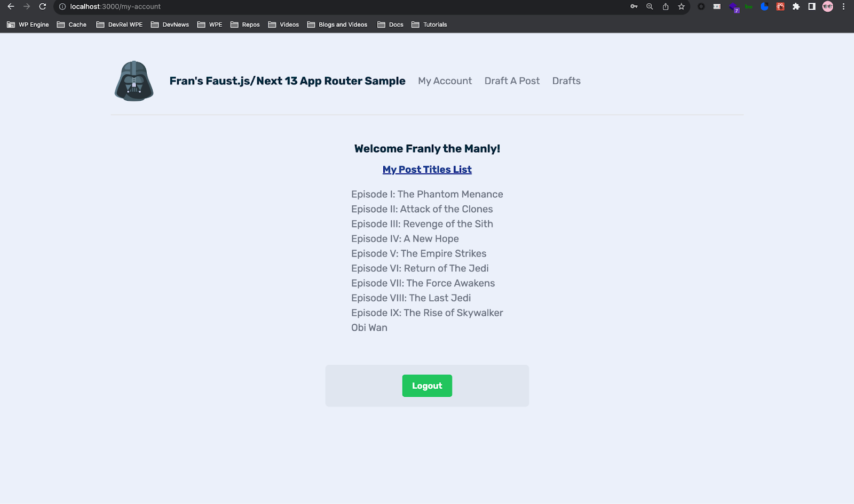Screen dimensions: 854x504
Task: Open the Videos bookmarks folder
Action: [x=283, y=25]
